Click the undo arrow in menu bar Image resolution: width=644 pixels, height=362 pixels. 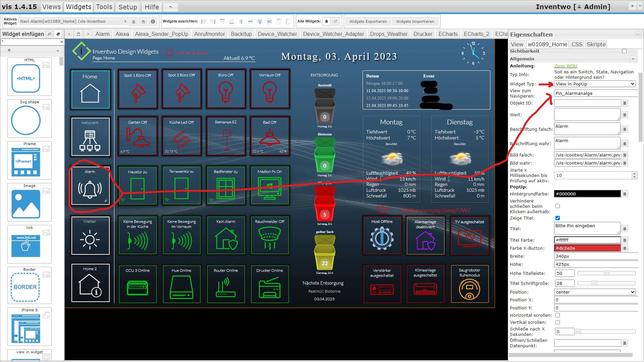(170, 7)
